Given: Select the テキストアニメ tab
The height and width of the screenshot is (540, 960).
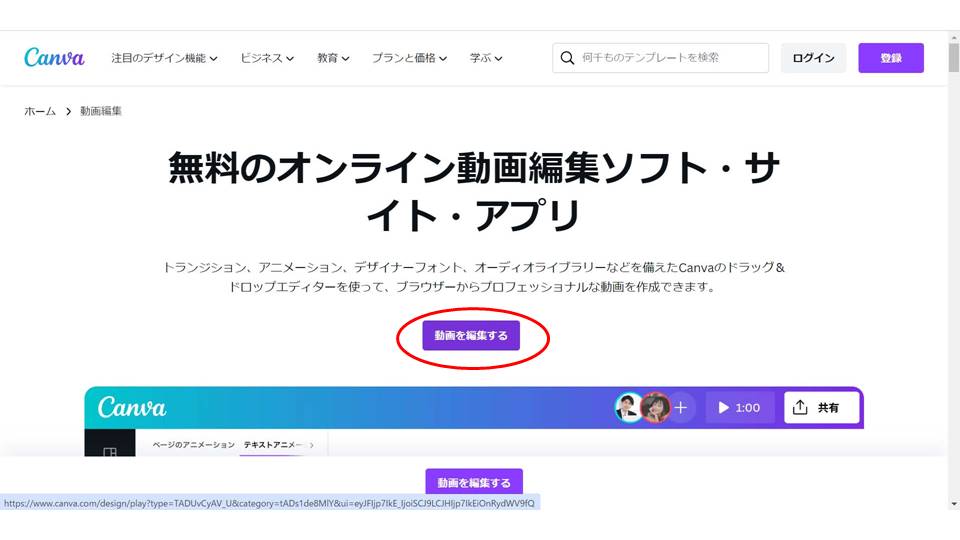Looking at the screenshot, I should 273,445.
